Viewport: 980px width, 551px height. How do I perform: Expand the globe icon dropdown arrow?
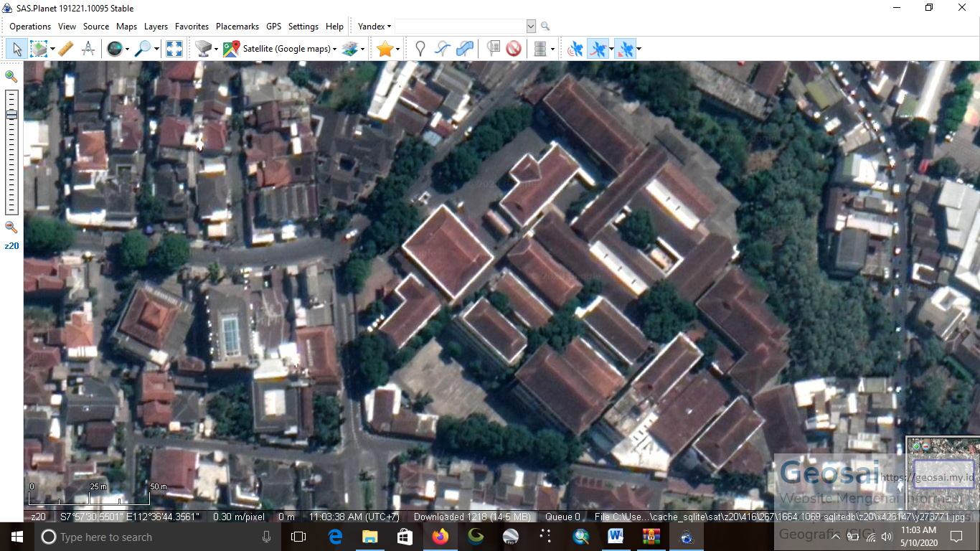[x=127, y=49]
